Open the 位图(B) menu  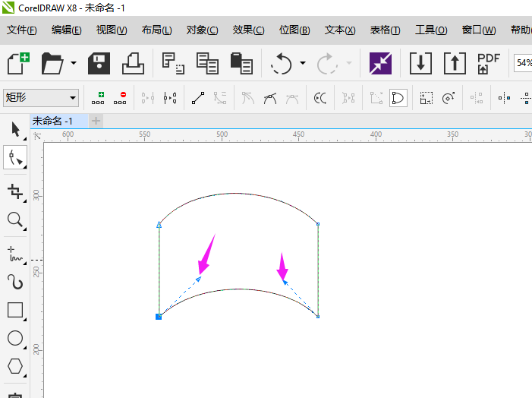pyautogui.click(x=294, y=30)
